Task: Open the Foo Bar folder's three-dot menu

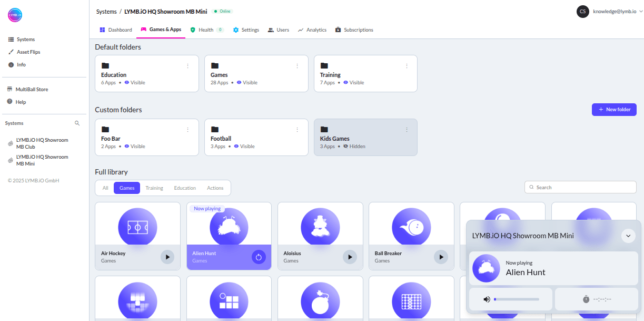Action: click(187, 130)
